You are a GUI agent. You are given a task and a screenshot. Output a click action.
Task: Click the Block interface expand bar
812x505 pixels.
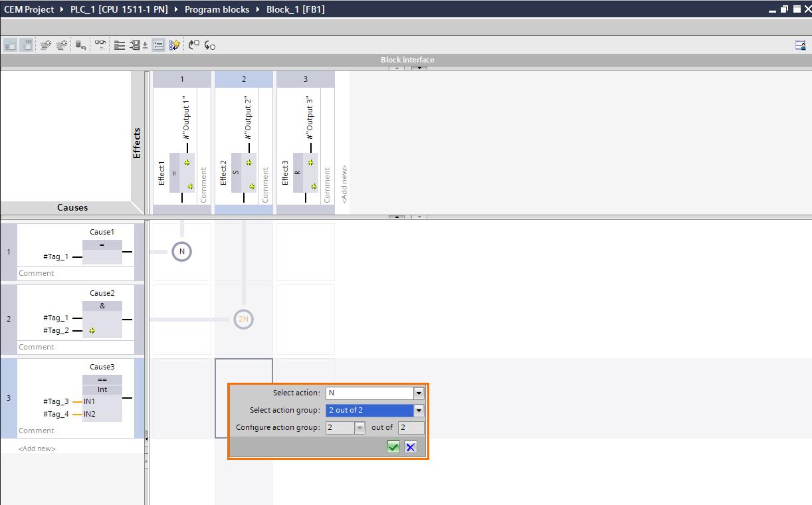(407, 59)
